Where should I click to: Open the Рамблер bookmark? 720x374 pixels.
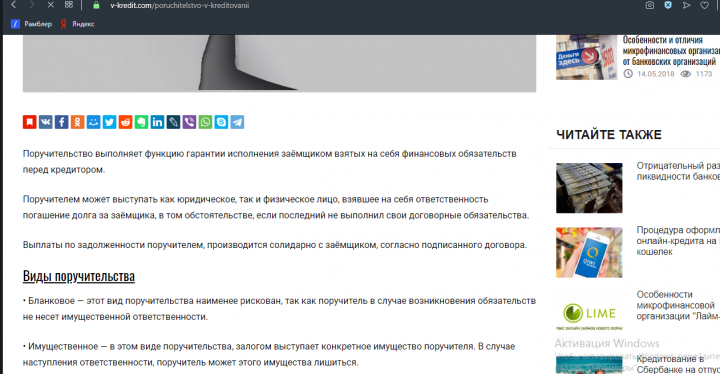tap(31, 24)
